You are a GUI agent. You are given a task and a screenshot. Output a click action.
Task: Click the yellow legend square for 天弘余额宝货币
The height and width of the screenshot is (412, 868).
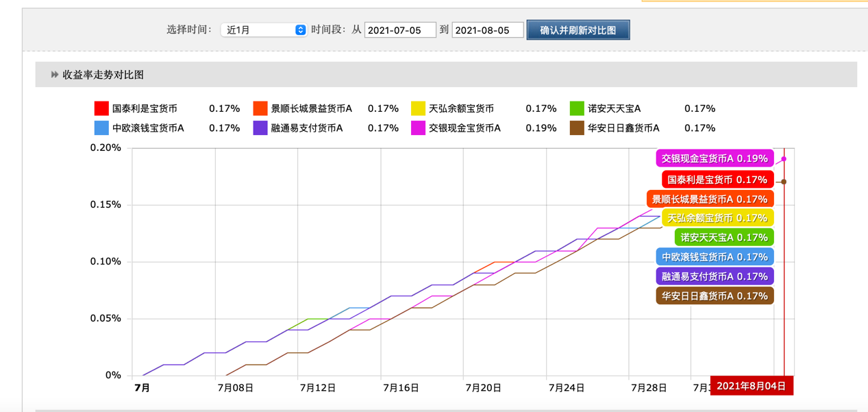(417, 108)
